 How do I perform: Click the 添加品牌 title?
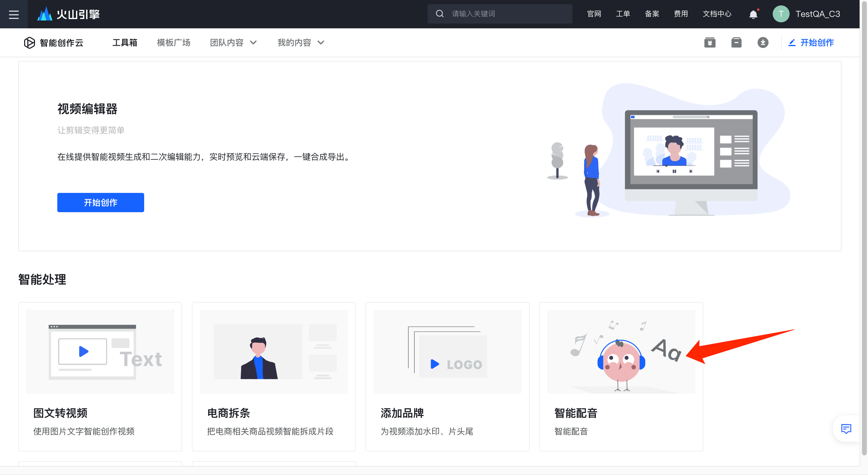402,413
